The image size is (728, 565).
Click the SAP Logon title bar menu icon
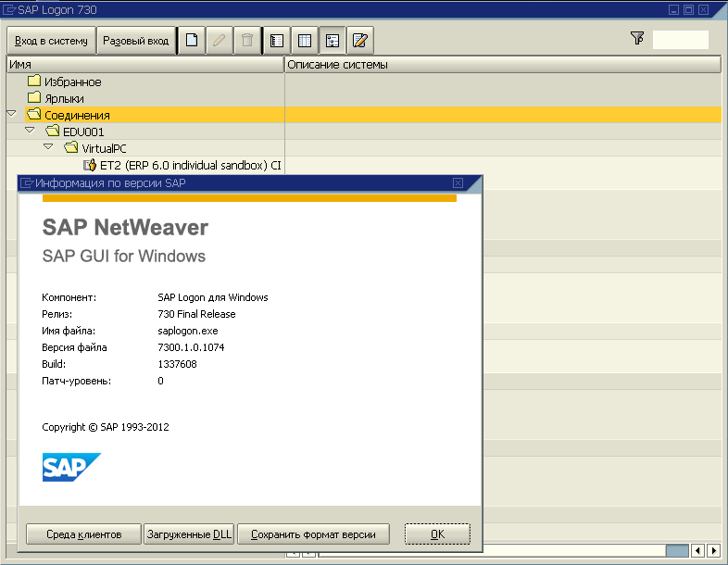[9, 10]
